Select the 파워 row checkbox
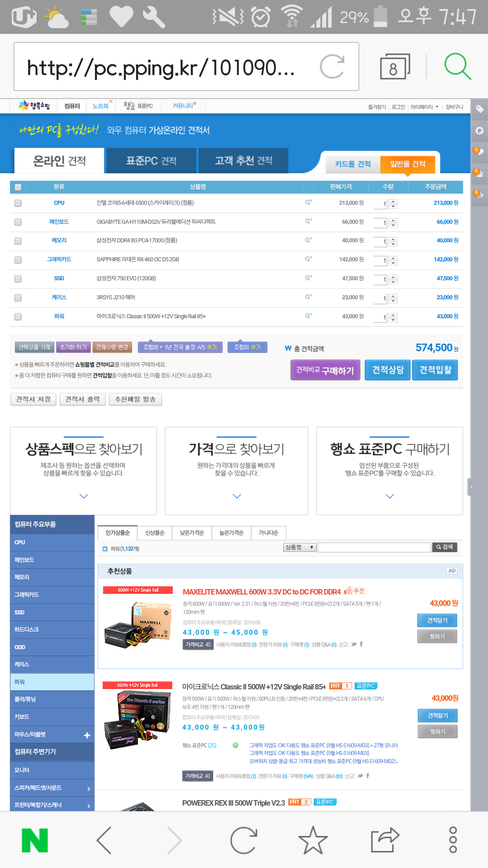Screen dimensions: 488x868 pos(18,316)
